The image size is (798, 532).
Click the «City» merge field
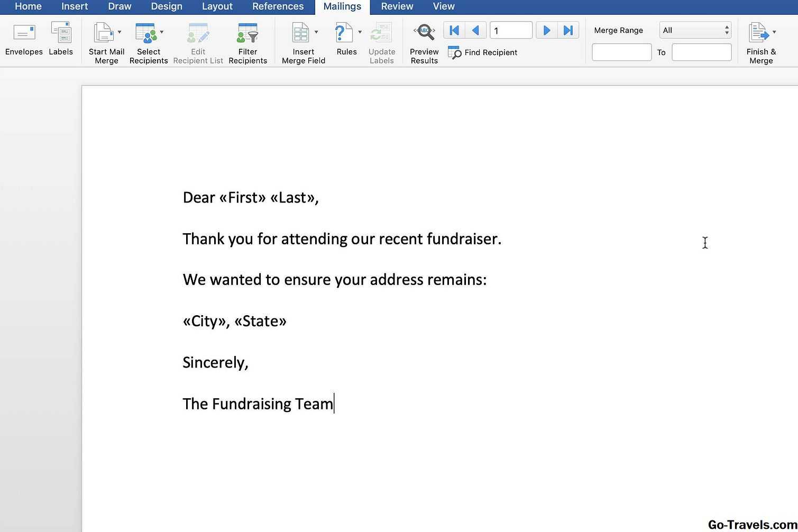tap(204, 321)
